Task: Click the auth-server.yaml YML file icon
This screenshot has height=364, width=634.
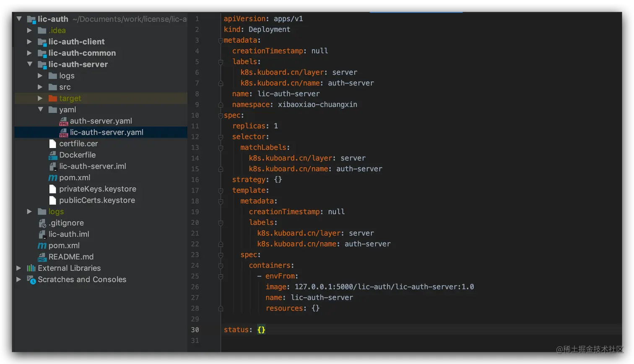Action: coord(63,121)
